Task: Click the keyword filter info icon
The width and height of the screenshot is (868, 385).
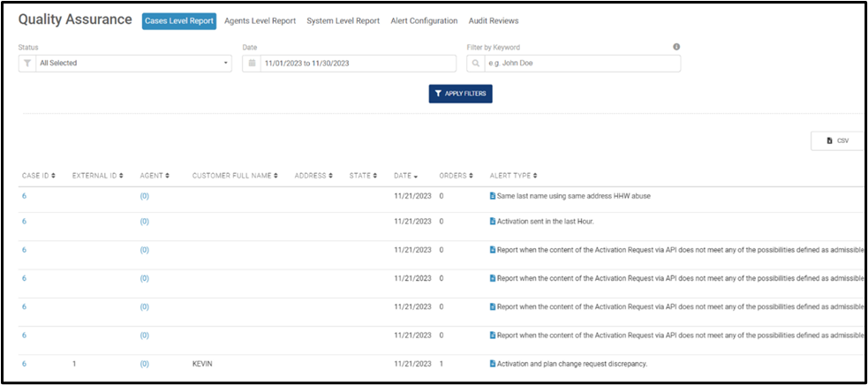Action: (x=676, y=47)
